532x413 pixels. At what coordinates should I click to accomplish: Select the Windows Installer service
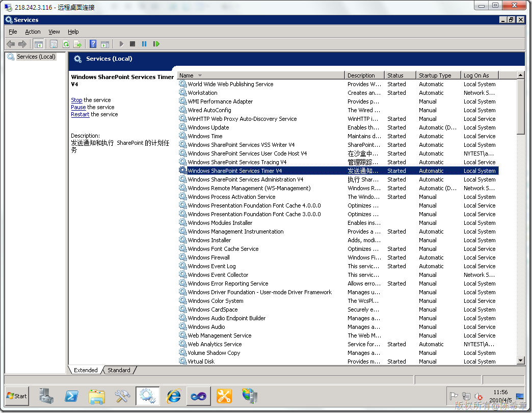(x=338, y=240)
